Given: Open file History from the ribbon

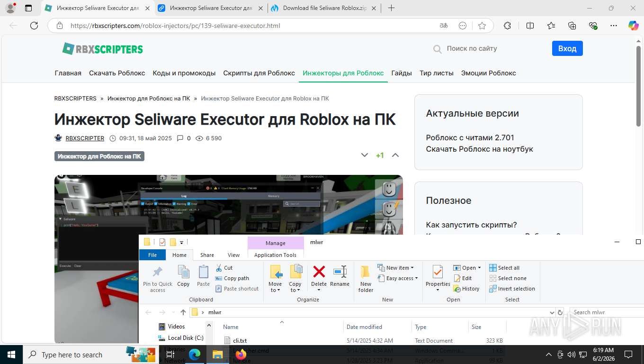Looking at the screenshot, I should tap(466, 289).
